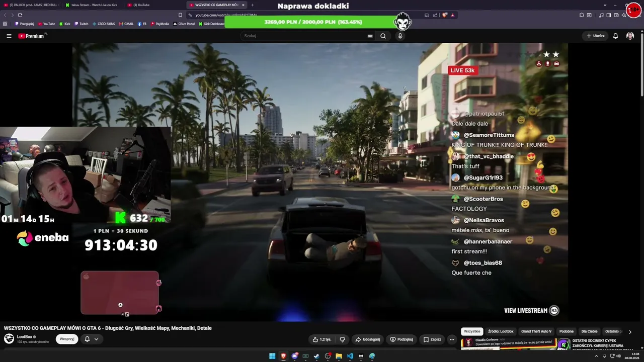Open File Explorer from taskbar

click(x=339, y=356)
